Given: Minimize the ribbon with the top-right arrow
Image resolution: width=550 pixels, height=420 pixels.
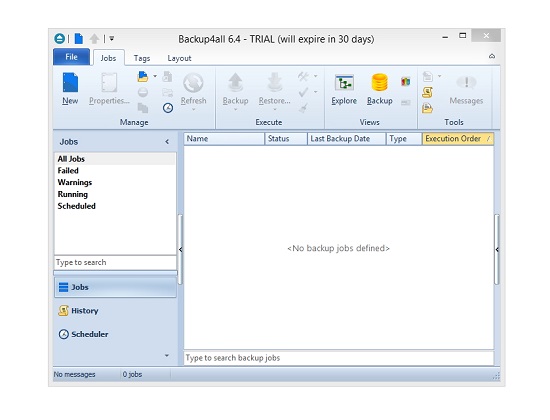Looking at the screenshot, I should click(492, 56).
